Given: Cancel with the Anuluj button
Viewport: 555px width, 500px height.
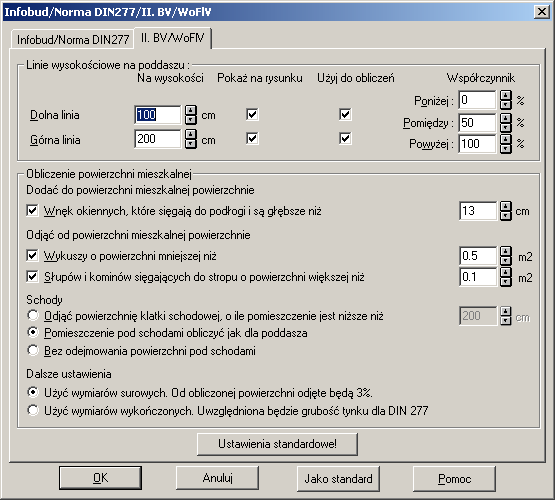Looking at the screenshot, I should click(x=217, y=478).
